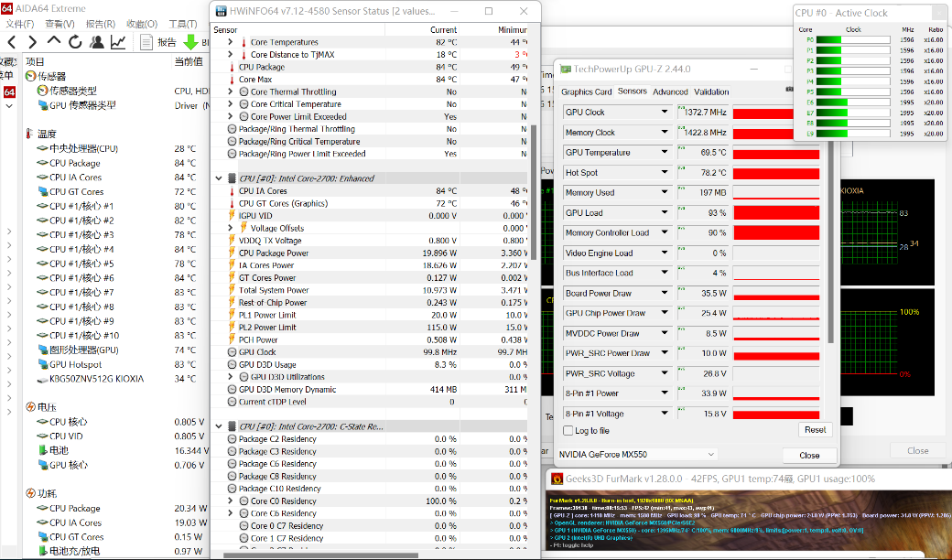Click GPU-Z screenshot camera icon
952x560 pixels.
[789, 89]
